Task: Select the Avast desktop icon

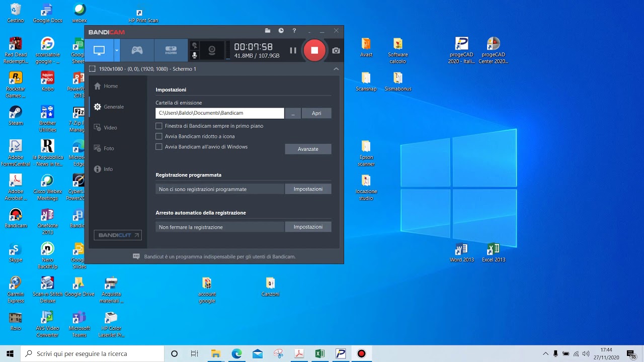Action: click(366, 47)
